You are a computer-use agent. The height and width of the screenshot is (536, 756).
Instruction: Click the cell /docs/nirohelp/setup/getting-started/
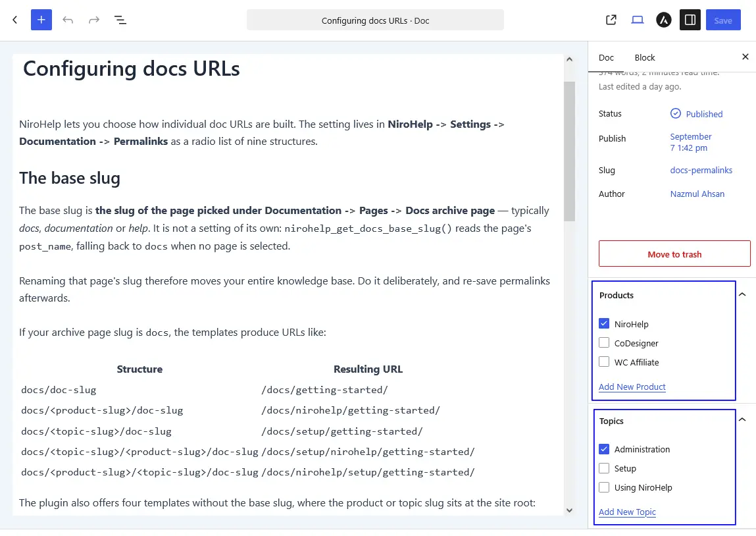(x=368, y=472)
